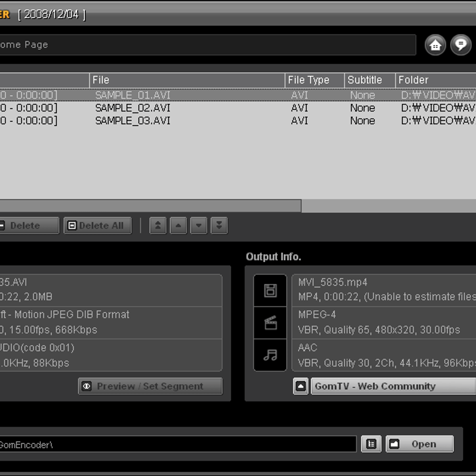Click the Subtitle column header

364,80
